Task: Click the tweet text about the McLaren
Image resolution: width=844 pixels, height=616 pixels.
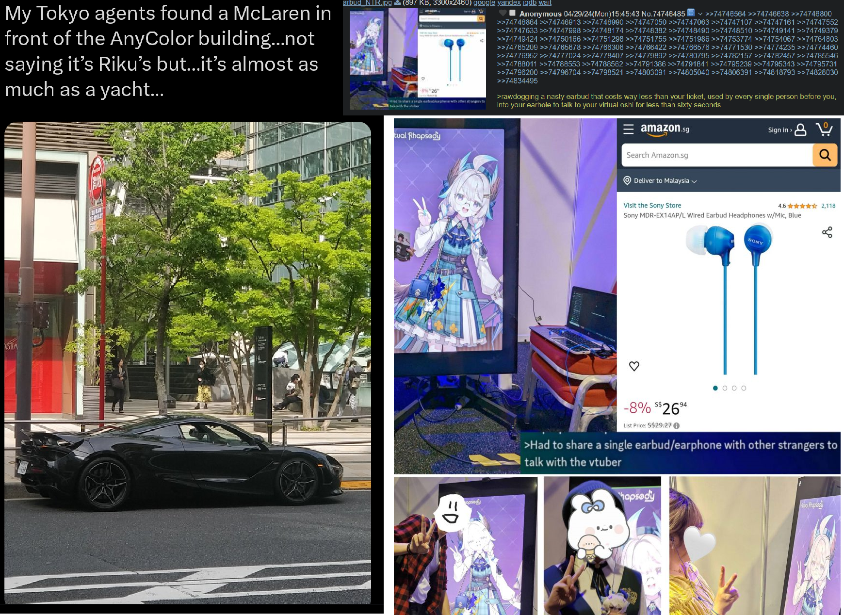Action: pos(168,51)
